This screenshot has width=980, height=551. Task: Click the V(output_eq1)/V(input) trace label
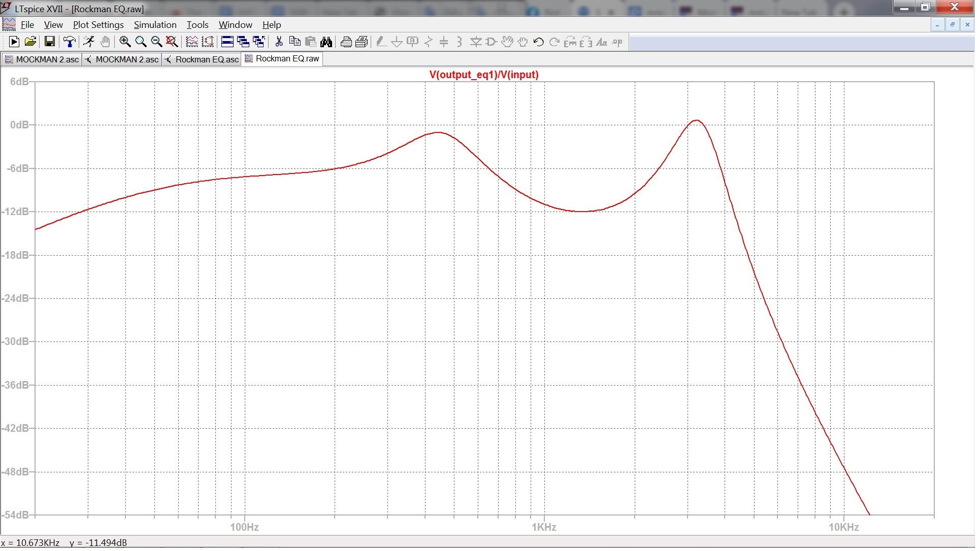pos(483,75)
